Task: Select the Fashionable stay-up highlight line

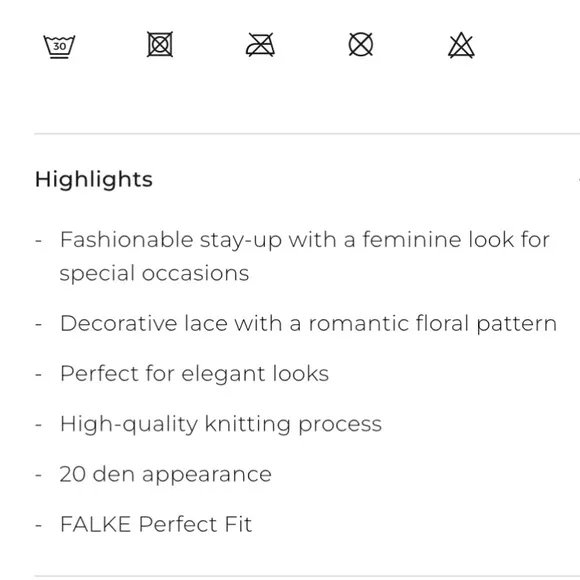Action: point(304,240)
